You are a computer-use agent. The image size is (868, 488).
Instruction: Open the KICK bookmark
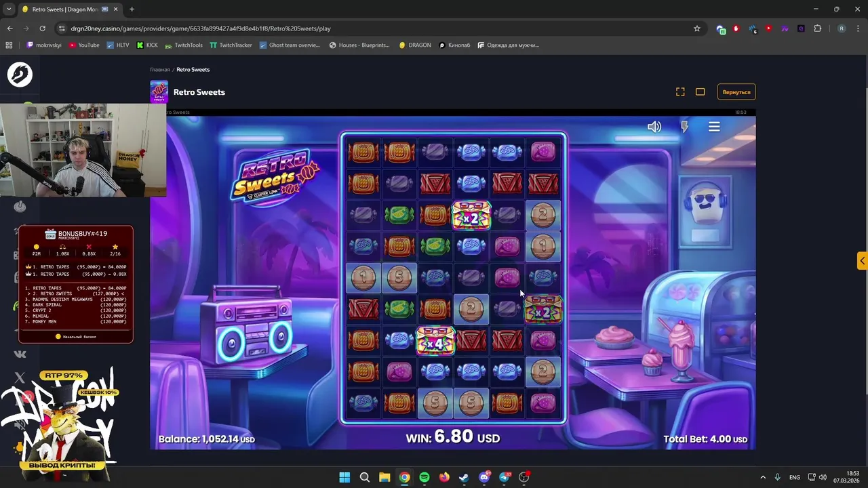pyautogui.click(x=147, y=45)
